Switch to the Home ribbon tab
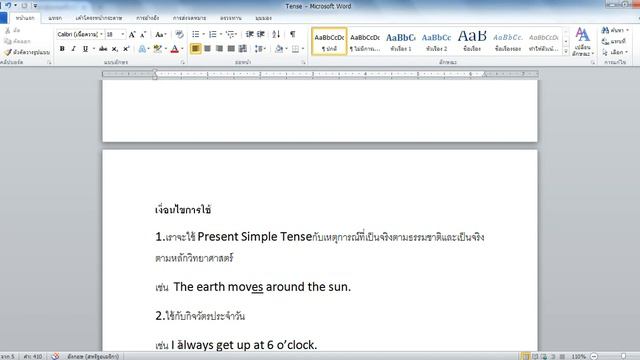The height and width of the screenshot is (360, 640). [25, 18]
